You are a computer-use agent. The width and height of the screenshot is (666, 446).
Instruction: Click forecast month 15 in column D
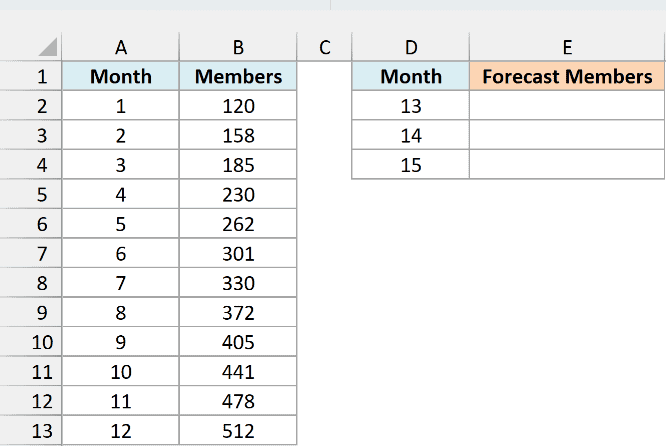click(x=411, y=164)
